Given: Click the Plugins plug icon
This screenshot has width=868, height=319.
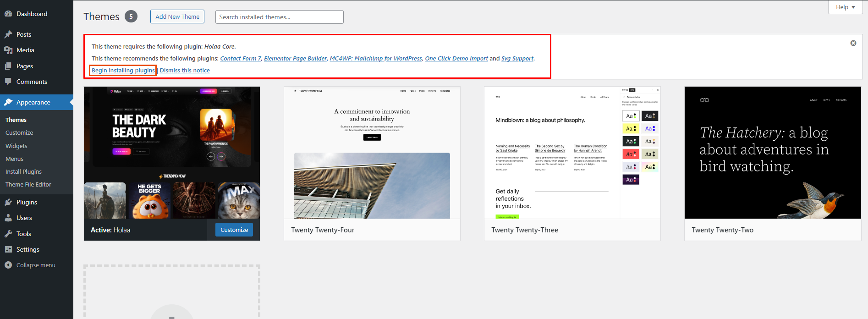Looking at the screenshot, I should (8, 202).
